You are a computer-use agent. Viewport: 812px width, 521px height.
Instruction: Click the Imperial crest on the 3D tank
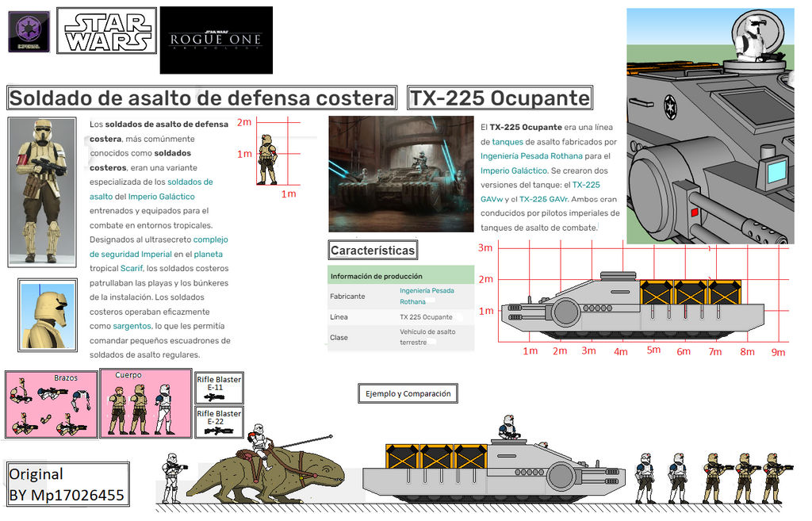click(x=670, y=106)
